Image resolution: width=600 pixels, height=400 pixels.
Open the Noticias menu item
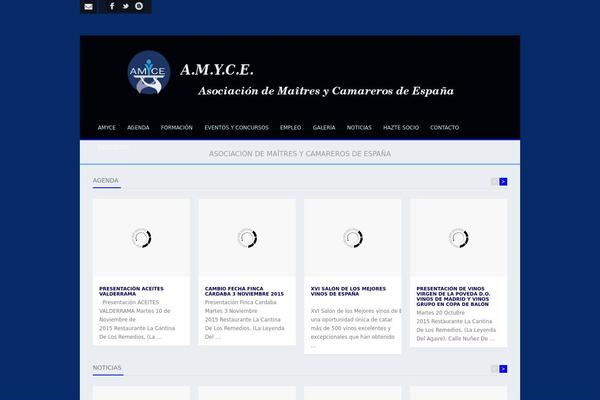[x=359, y=127]
